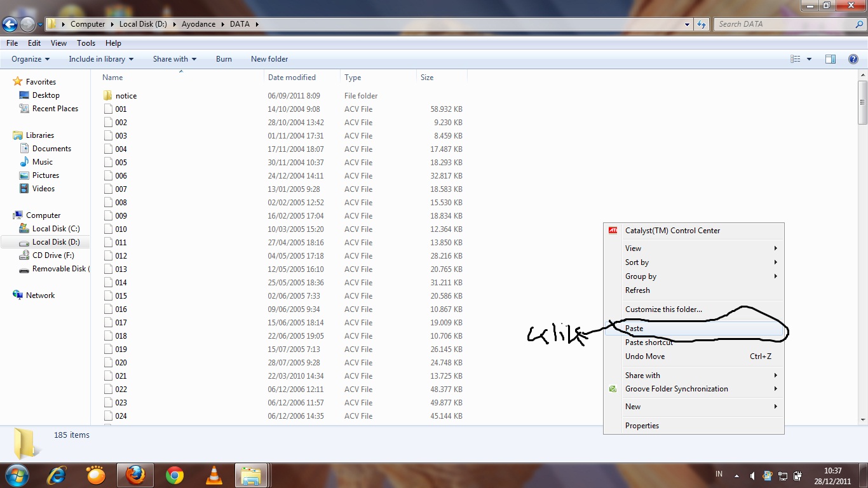Viewport: 868px width, 488px height.
Task: Open Include in library dropdown
Action: (101, 59)
